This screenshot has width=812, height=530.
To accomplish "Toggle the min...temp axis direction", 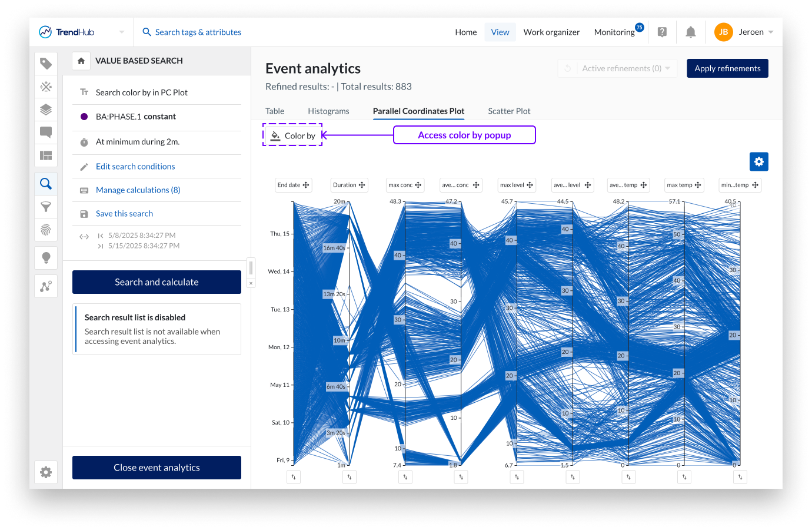I will (x=740, y=477).
